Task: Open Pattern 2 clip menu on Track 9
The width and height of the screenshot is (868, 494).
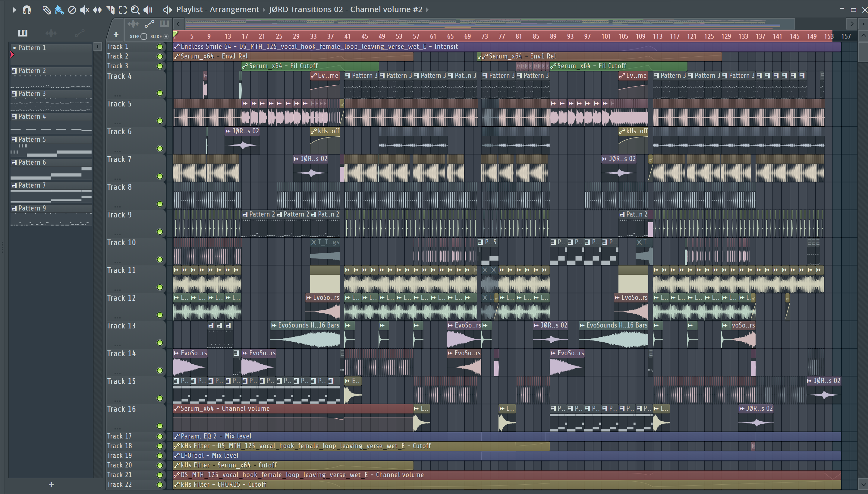Action: pyautogui.click(x=245, y=214)
